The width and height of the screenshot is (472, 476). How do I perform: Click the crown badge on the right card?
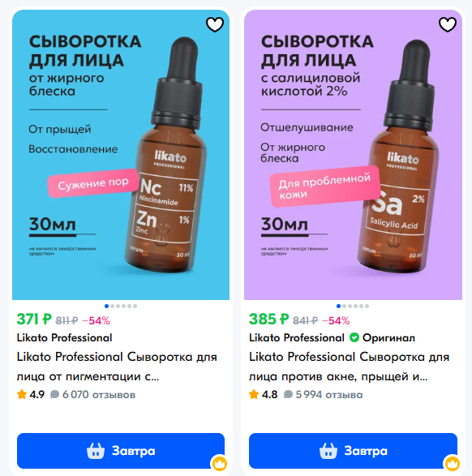[x=452, y=463]
